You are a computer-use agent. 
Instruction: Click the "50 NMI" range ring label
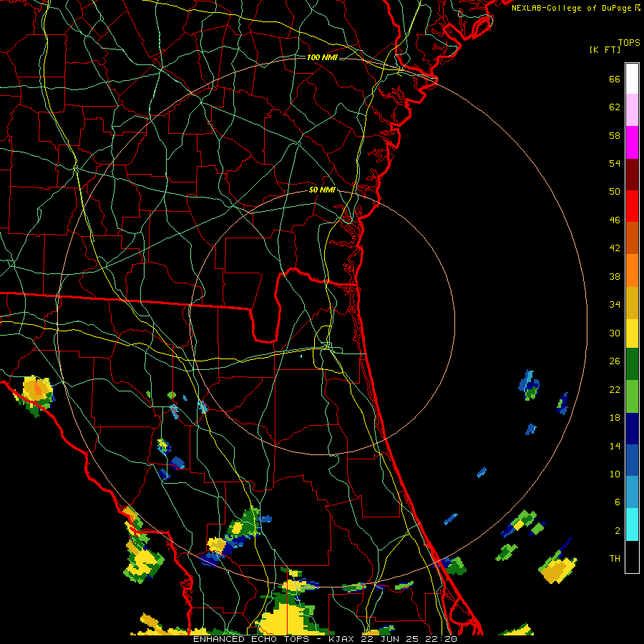coord(322,190)
